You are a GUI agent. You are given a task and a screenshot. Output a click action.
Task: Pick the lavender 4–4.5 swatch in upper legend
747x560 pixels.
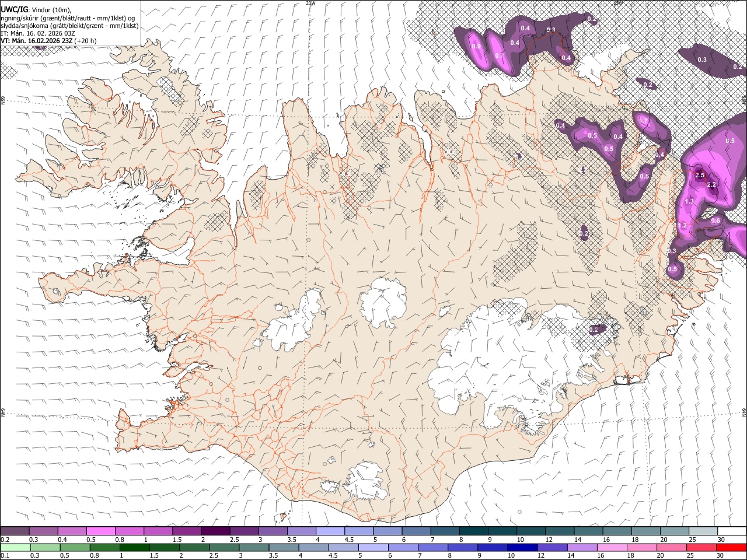click(x=329, y=531)
